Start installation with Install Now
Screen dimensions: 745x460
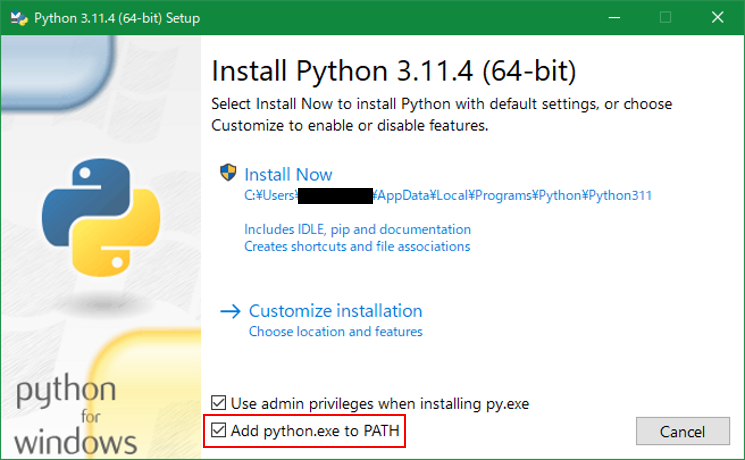click(288, 174)
